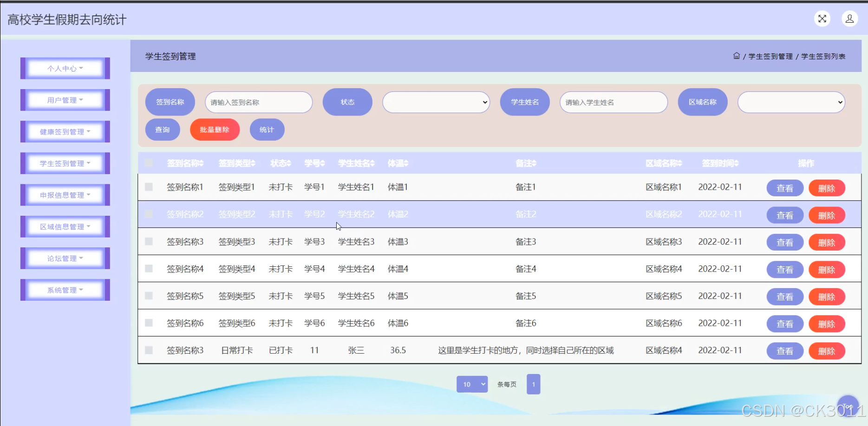The image size is (868, 426).
Task: Check the row for 签到名称4
Action: pos(149,268)
